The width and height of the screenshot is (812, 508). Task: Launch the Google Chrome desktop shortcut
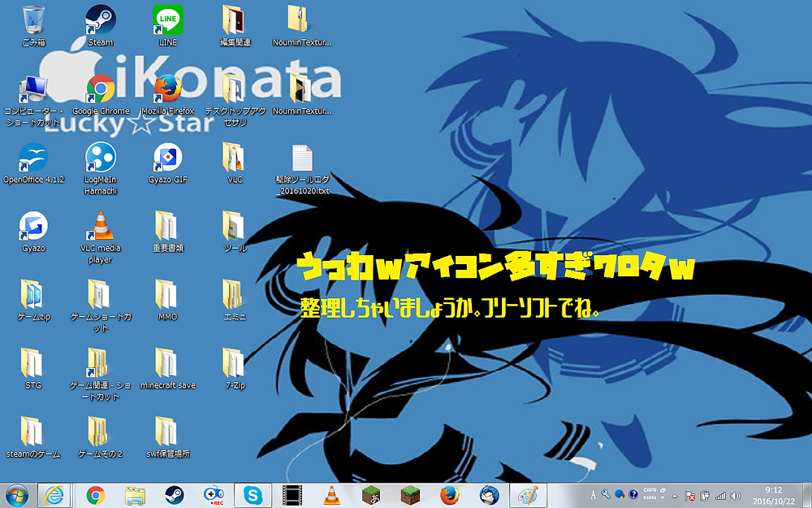pyautogui.click(x=101, y=95)
